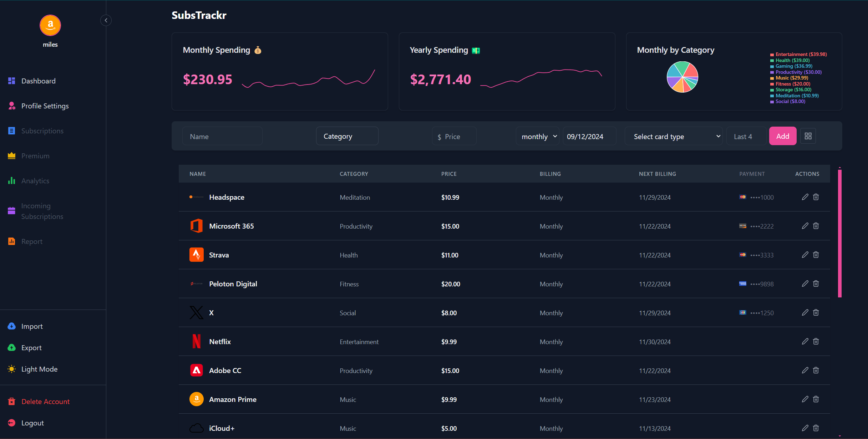Open the Premium sidebar item
The height and width of the screenshot is (439, 868).
(x=35, y=156)
